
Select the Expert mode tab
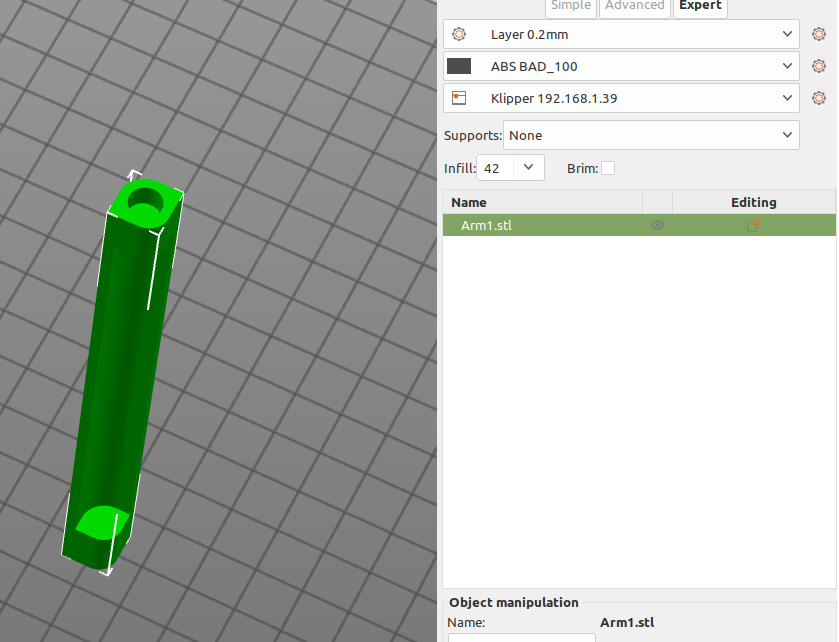point(700,6)
